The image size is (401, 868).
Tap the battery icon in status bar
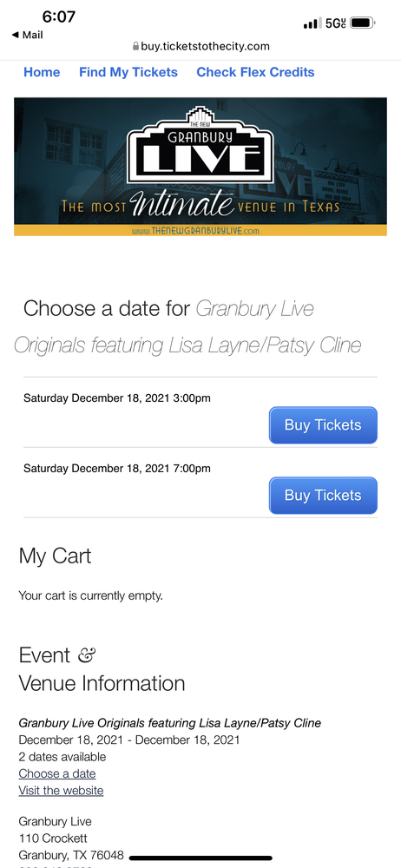(363, 23)
